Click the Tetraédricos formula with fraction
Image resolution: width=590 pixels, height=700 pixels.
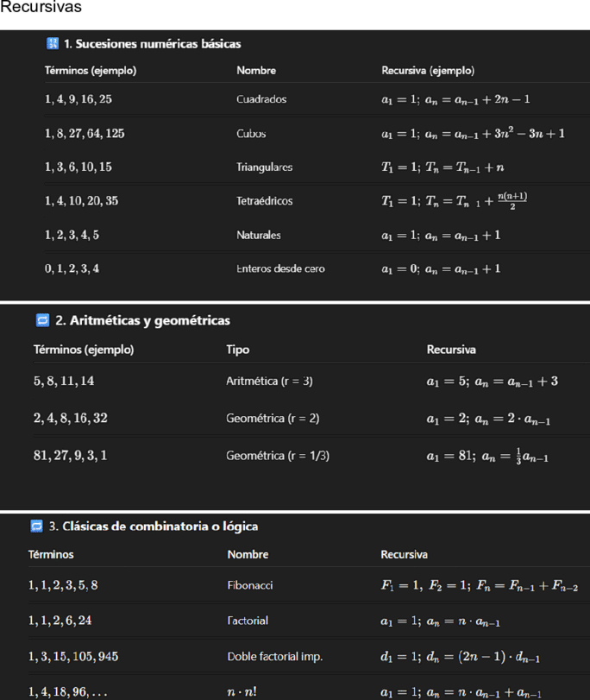[x=455, y=201]
